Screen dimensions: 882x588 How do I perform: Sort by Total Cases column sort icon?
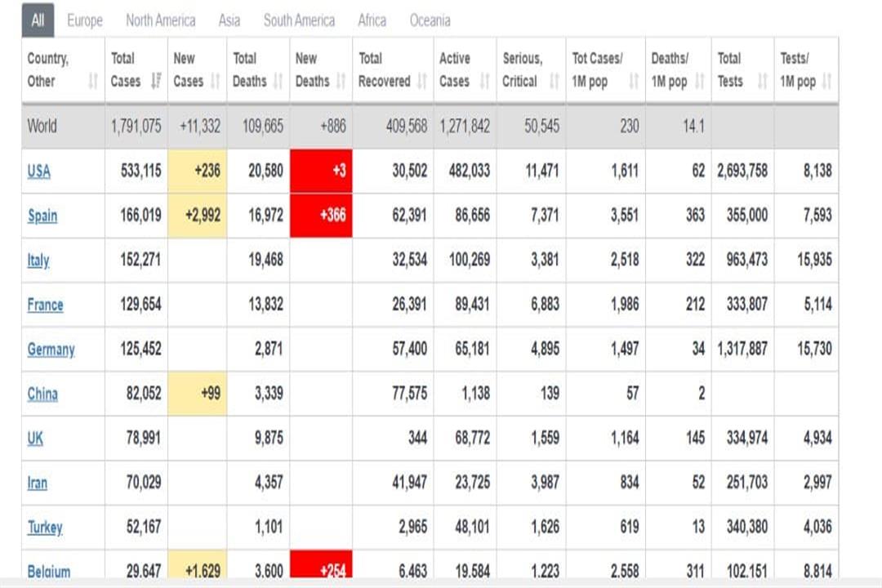pyautogui.click(x=157, y=82)
